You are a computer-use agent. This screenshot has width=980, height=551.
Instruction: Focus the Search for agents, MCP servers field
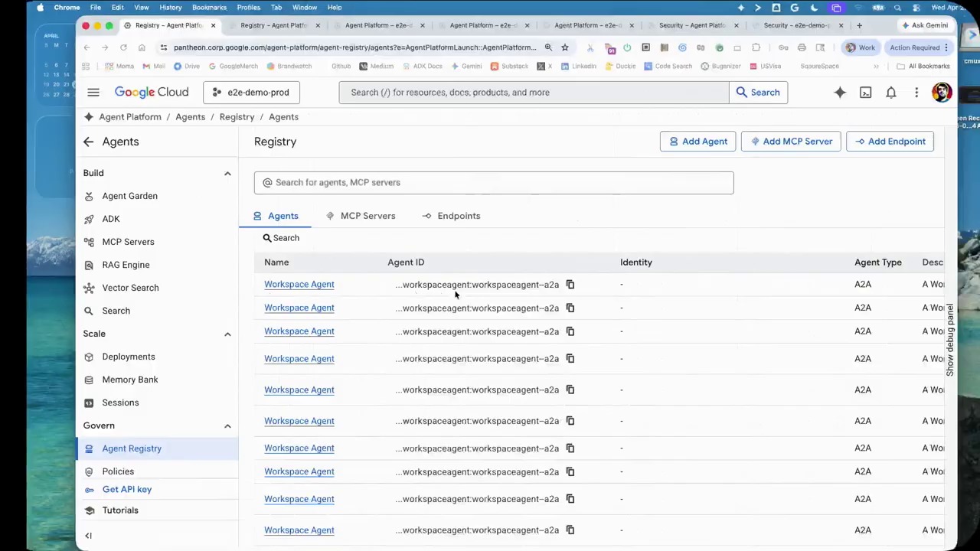[494, 183]
